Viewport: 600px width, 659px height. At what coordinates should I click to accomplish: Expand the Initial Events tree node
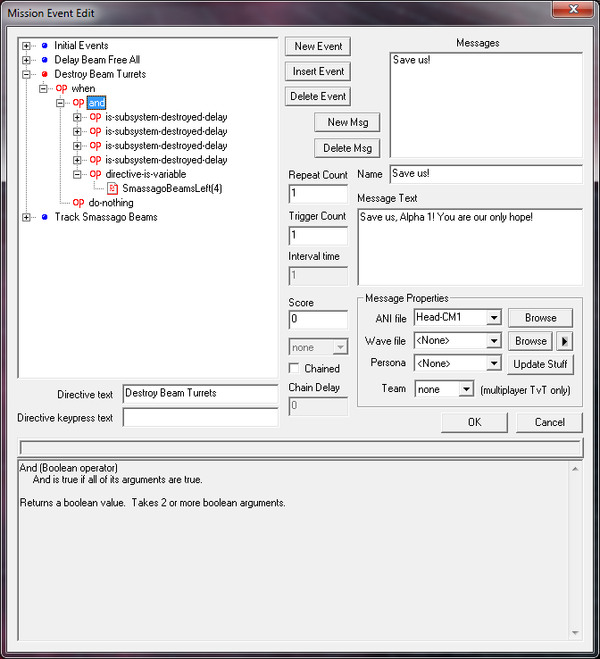tap(26, 46)
